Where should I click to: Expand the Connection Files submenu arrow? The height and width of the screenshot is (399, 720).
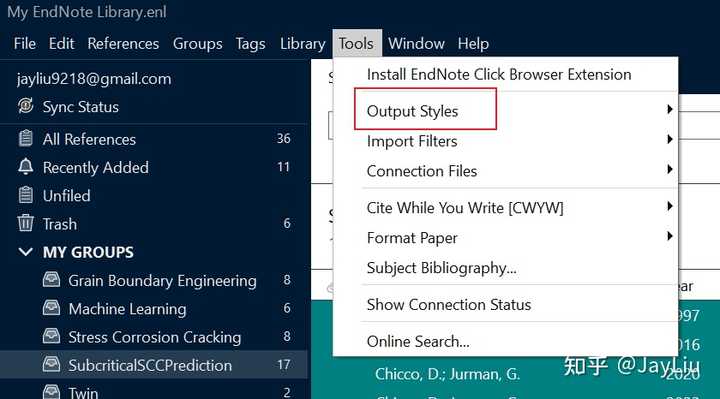(x=669, y=169)
